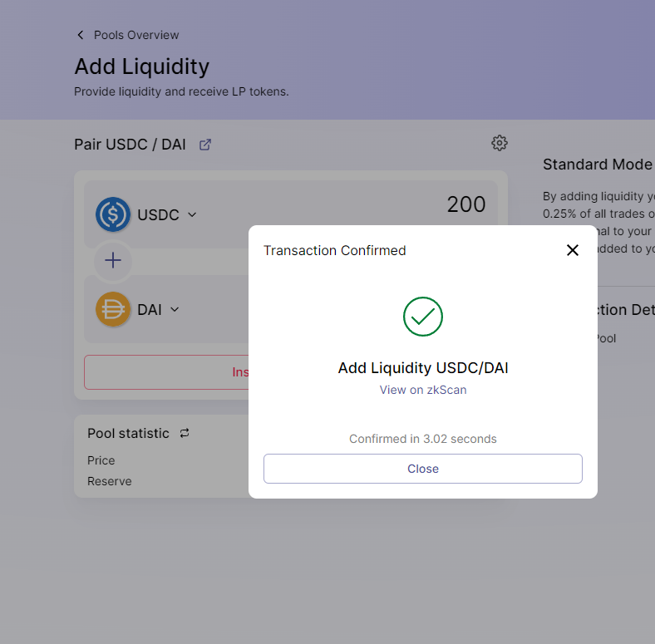Open the View on zkScan link
655x644 pixels.
423,390
